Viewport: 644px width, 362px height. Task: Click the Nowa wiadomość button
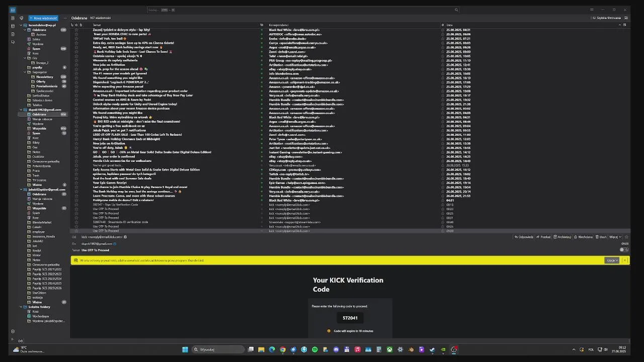click(43, 18)
